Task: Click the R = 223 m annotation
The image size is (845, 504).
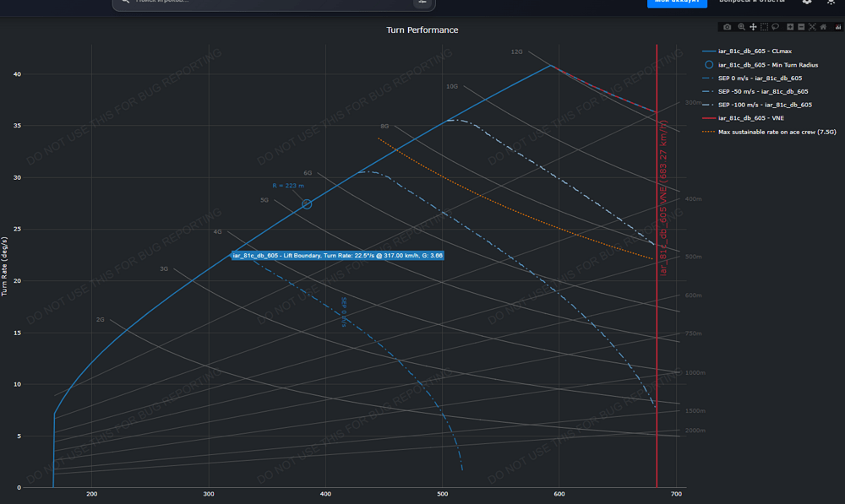Action: click(288, 186)
